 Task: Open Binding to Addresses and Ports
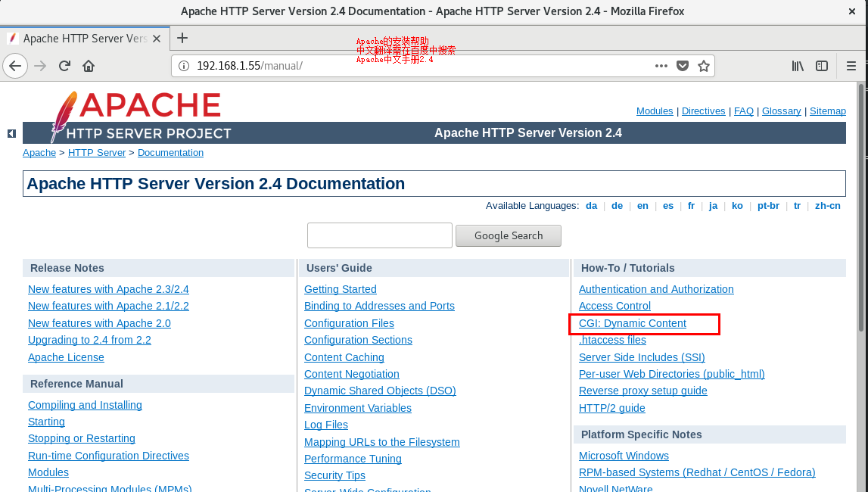pos(379,306)
